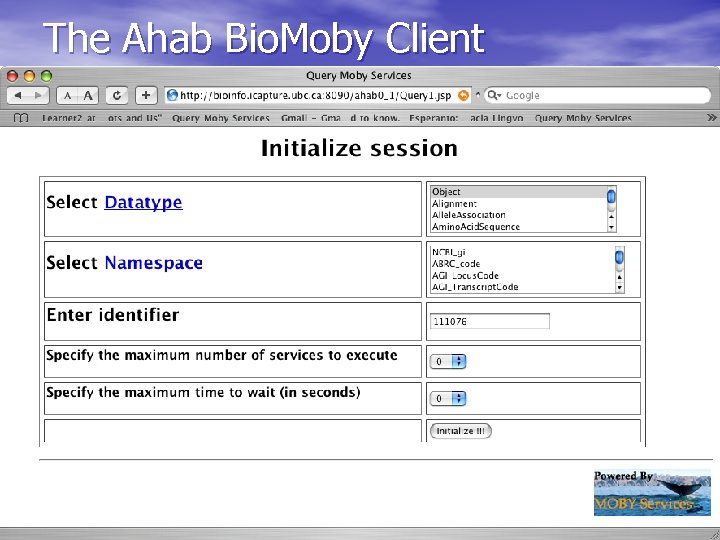Select 'Object' in the datatype list
720x540 pixels.
coord(518,192)
